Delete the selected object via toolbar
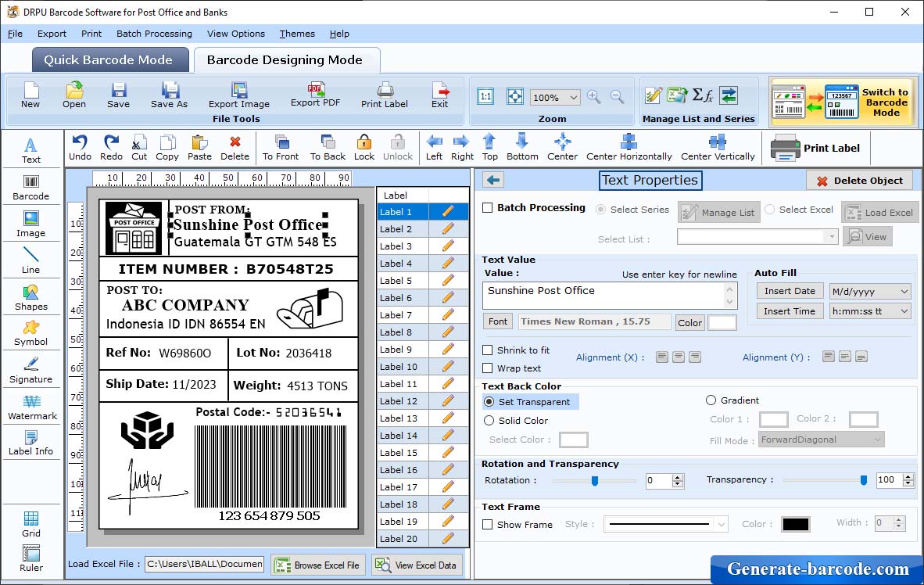 coord(235,148)
